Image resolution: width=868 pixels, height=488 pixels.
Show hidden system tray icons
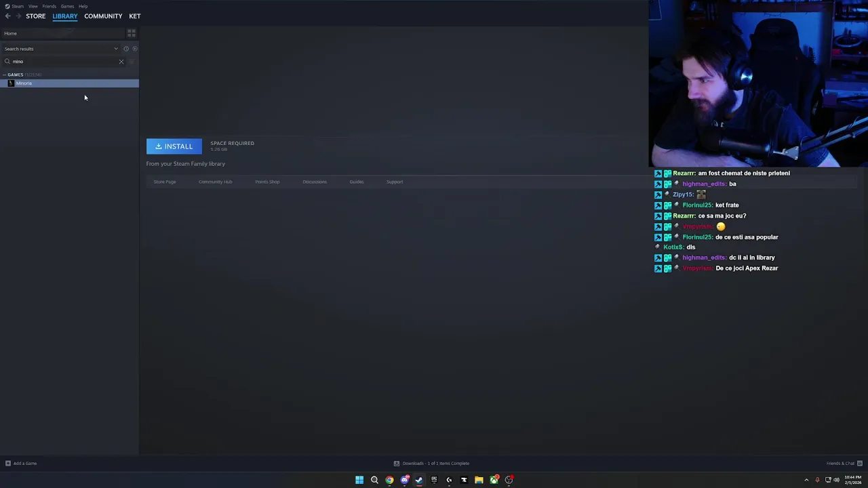click(806, 480)
